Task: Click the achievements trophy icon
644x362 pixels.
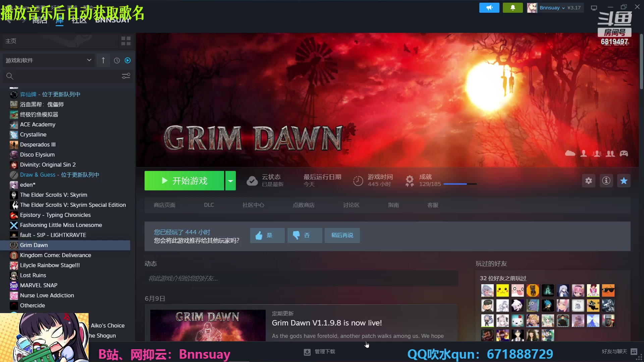Action: click(x=410, y=181)
